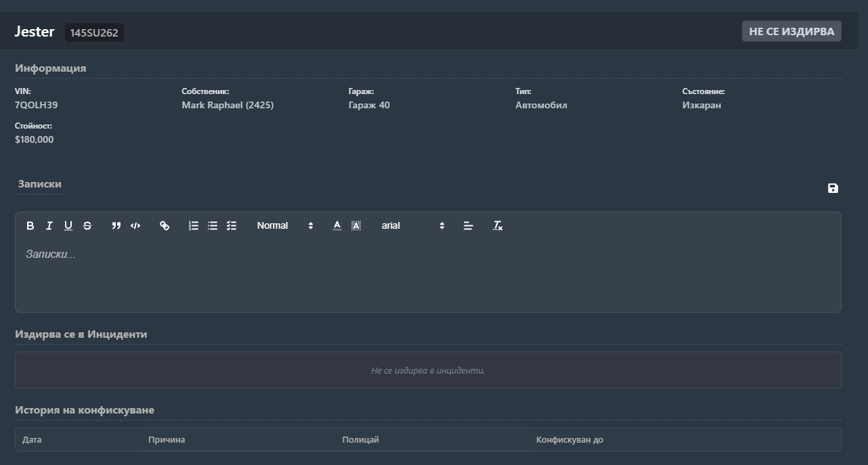
Task: Insert a blockquote in notes
Action: click(x=116, y=226)
